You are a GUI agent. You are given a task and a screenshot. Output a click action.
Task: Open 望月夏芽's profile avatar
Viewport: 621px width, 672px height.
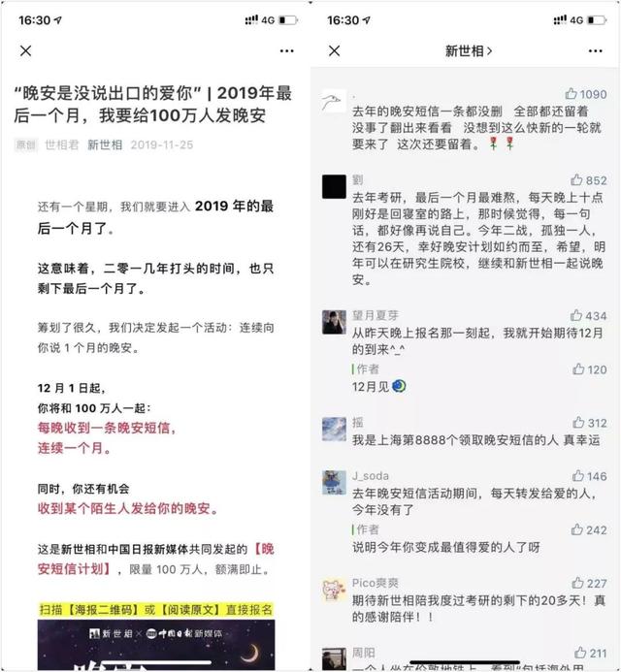tap(334, 322)
